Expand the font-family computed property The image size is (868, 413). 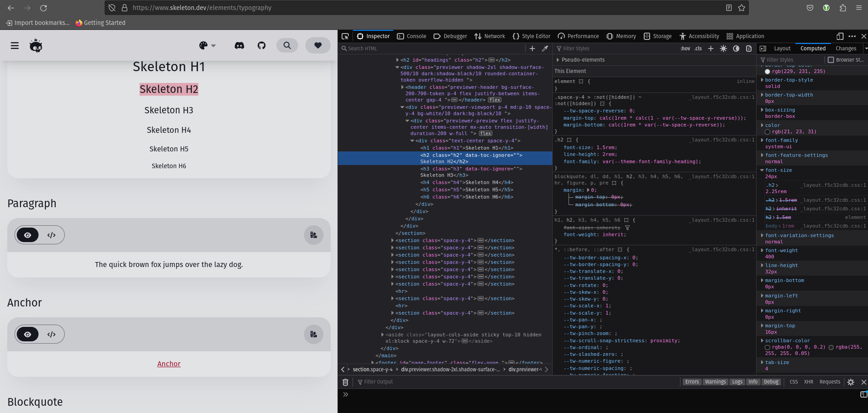point(762,140)
